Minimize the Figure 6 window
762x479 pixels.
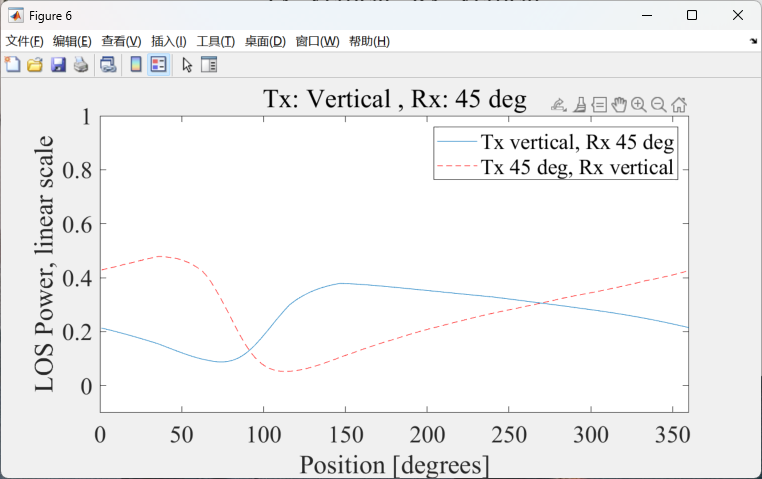pos(647,16)
